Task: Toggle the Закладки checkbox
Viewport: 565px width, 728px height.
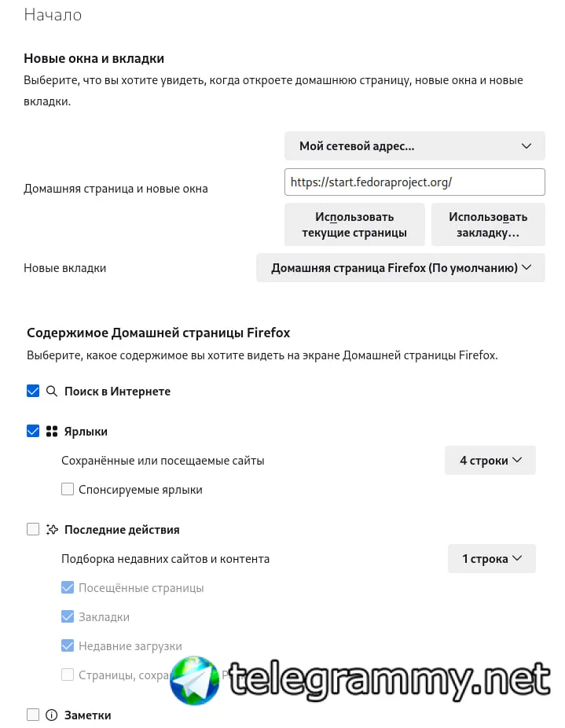Action: pos(68,616)
